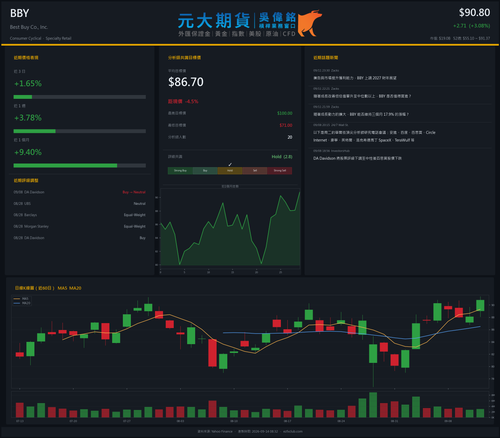
Task: Click the 08/28 DA Davidson Buy row
Action: point(80,238)
